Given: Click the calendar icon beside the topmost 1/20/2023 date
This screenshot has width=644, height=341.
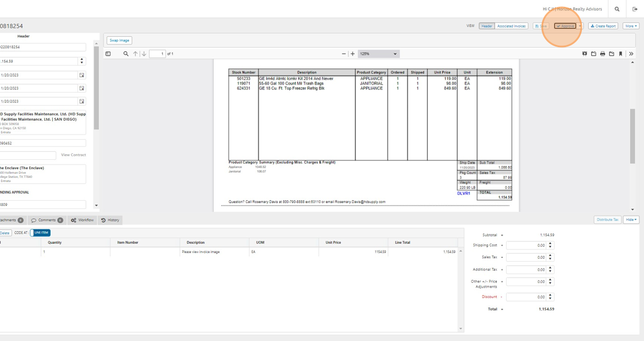Looking at the screenshot, I should click(x=82, y=75).
